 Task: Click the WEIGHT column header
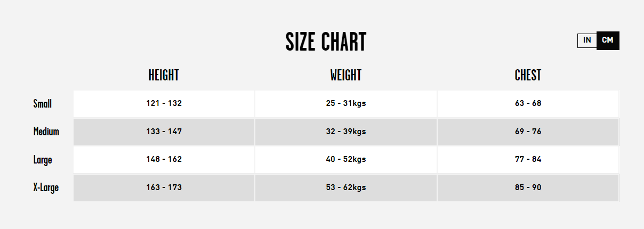click(x=345, y=76)
